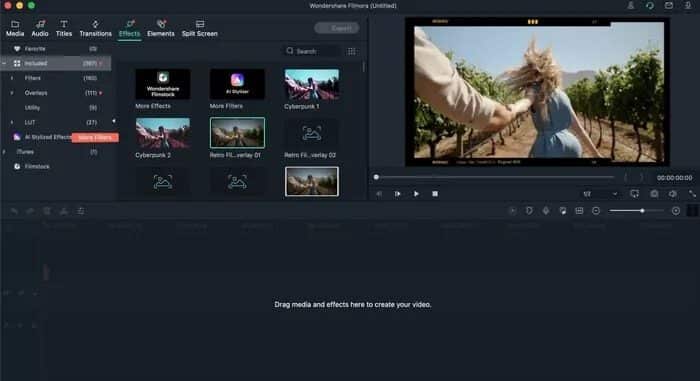Click the red More Filters badge in the sidebar
This screenshot has width=700, height=381.
click(x=95, y=138)
